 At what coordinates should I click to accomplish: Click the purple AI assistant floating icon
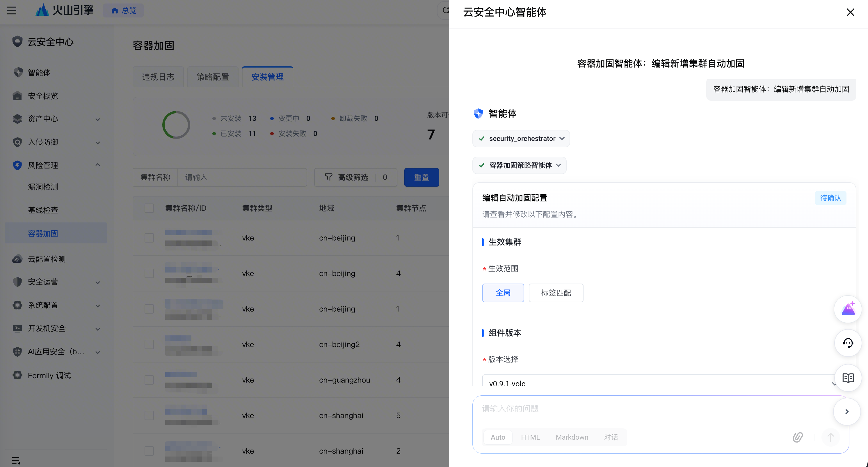[848, 309]
